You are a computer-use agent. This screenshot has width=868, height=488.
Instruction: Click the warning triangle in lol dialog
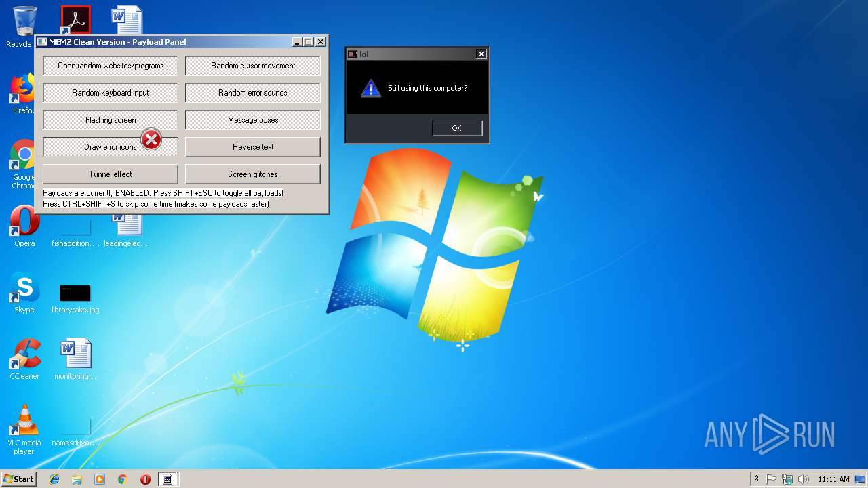click(x=370, y=88)
